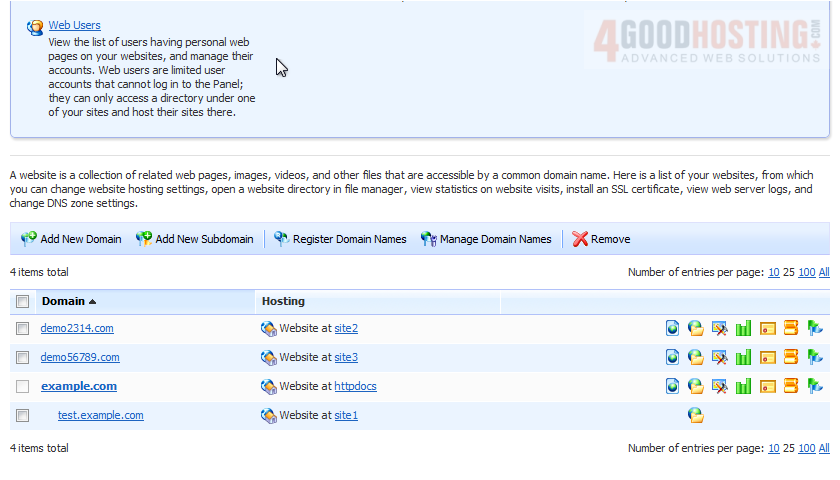Open crossed-tools preview icon for demo2314.com row

coord(719,328)
